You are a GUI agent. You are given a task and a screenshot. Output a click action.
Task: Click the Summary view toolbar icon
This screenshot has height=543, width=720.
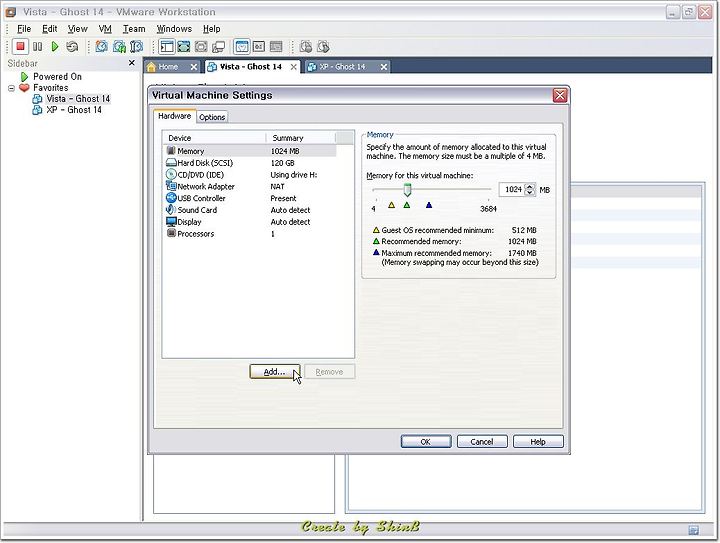coord(242,46)
